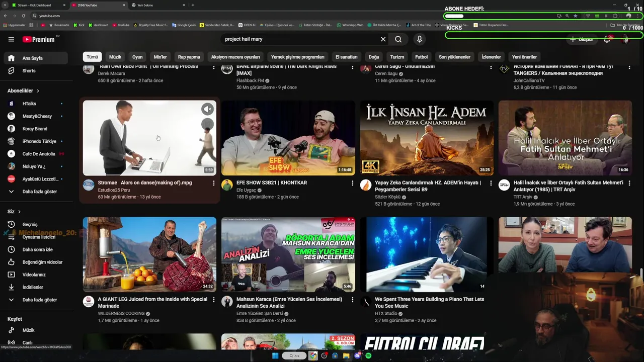Go back with the browser back arrow

(x=6, y=16)
